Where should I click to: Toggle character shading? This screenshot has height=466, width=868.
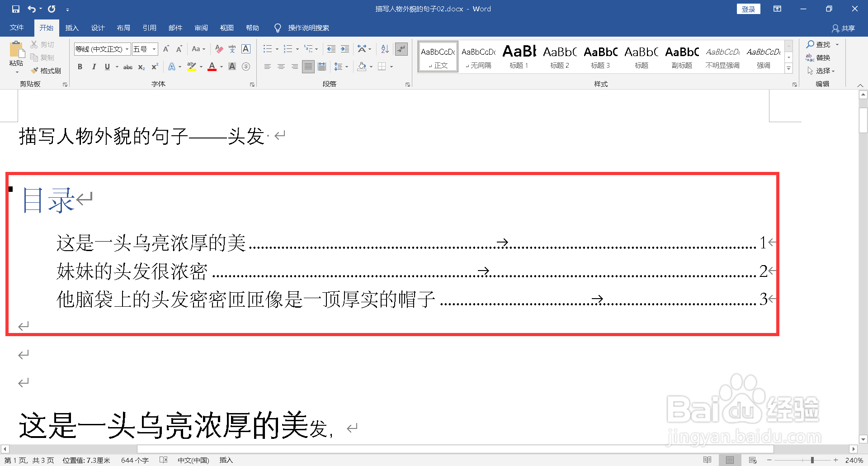pos(232,67)
